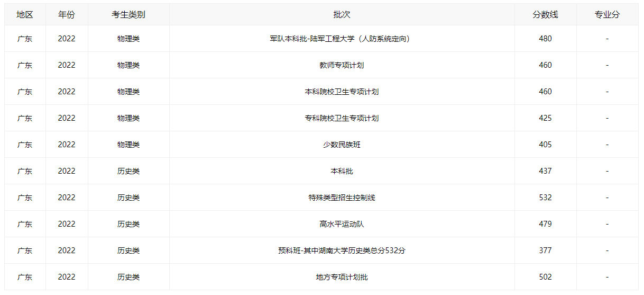Select the 专科院校卫生专项计划 batch cell
644x295 pixels.
342,118
